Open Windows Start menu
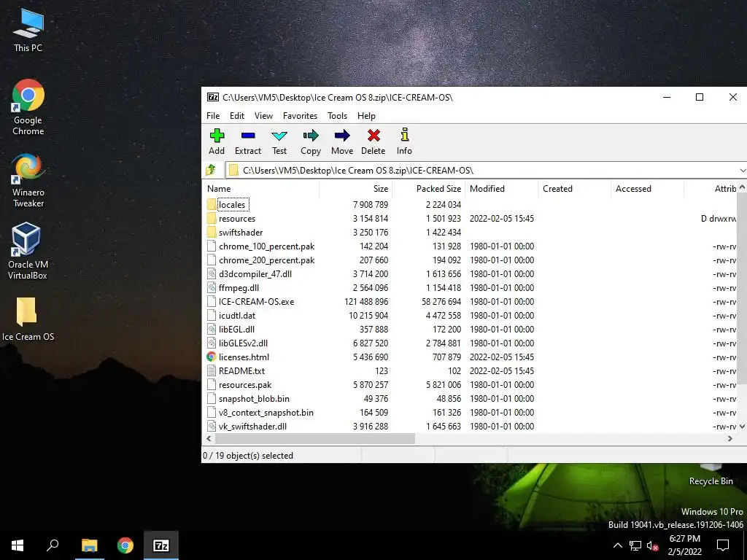 18,545
